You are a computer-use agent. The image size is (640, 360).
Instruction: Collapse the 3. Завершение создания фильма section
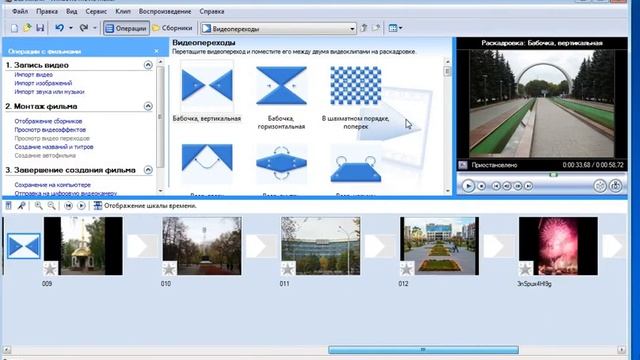coord(148,170)
